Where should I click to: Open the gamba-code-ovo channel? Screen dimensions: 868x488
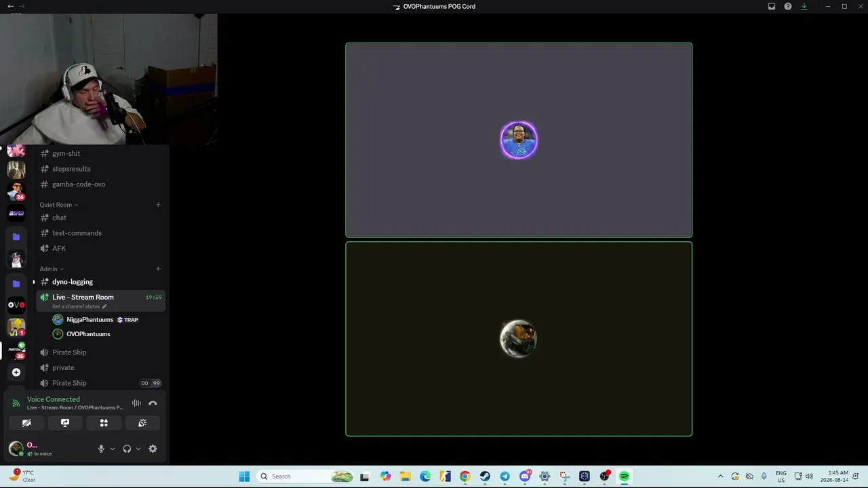pyautogui.click(x=100, y=184)
